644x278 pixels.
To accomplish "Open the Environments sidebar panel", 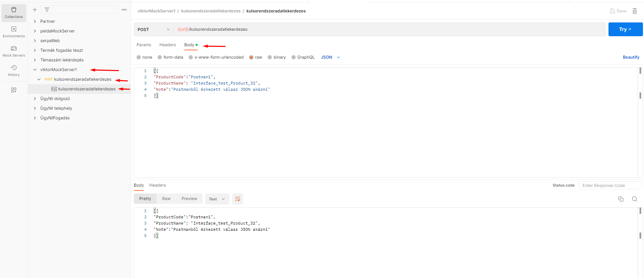I will pos(14,32).
